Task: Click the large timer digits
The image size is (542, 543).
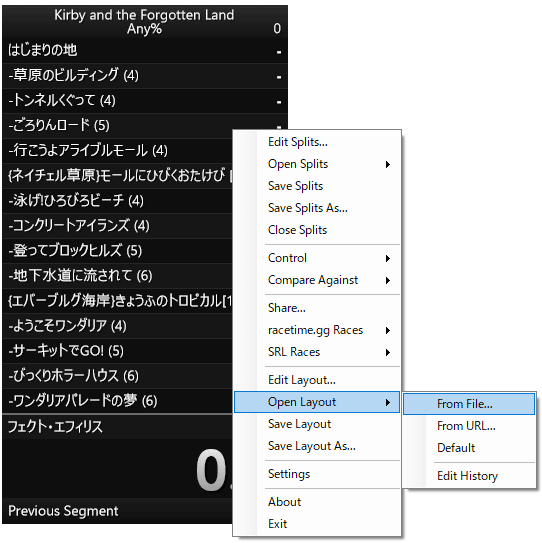Action: [x=214, y=470]
